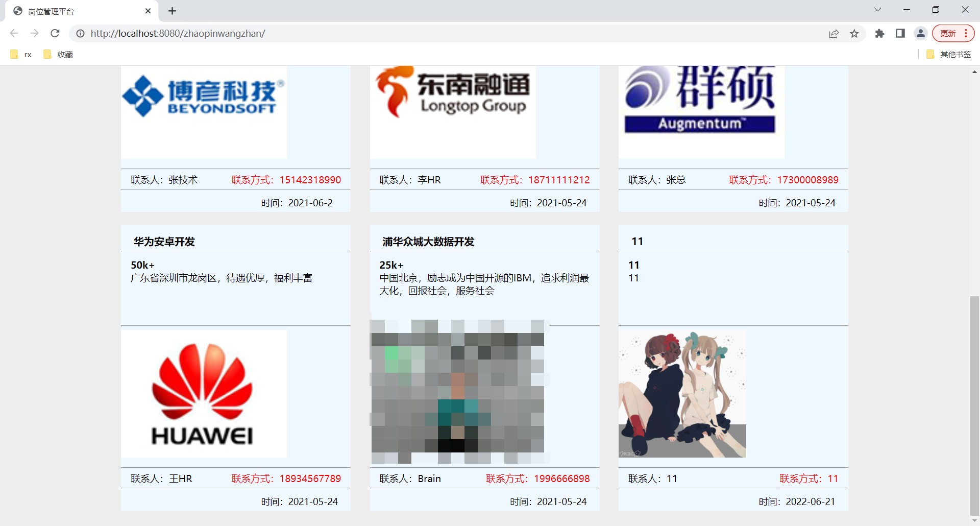Select contact name 张总
980x526 pixels.
coord(676,180)
